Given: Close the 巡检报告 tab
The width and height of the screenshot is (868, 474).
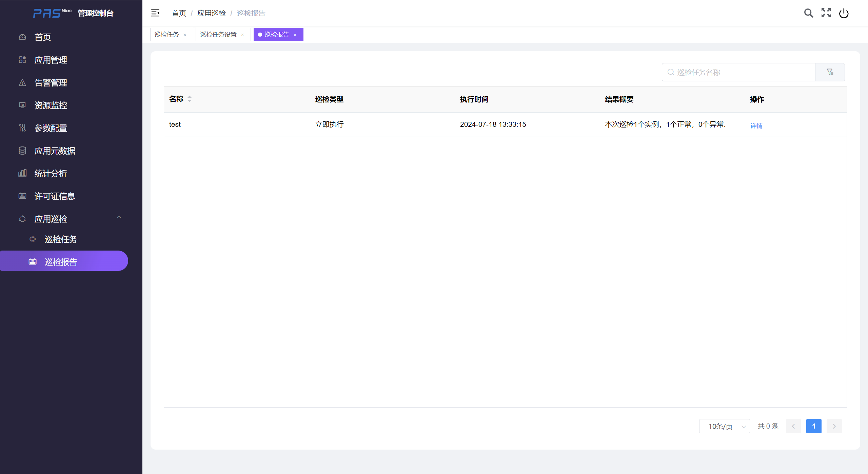Looking at the screenshot, I should click(295, 35).
